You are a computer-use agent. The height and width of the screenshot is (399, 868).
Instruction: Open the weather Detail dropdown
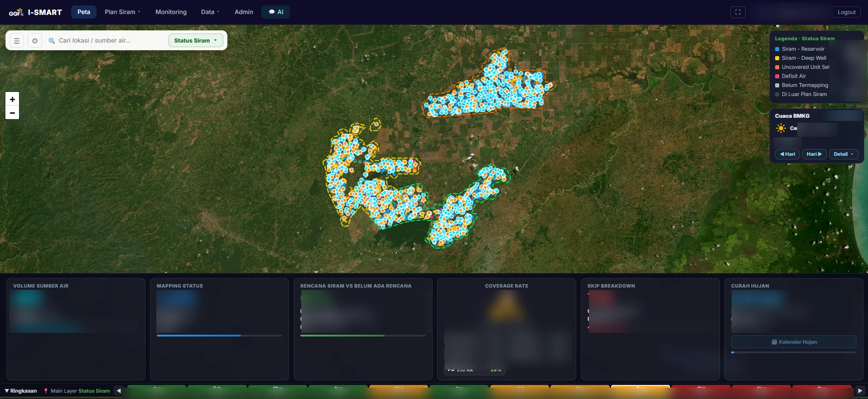click(844, 154)
